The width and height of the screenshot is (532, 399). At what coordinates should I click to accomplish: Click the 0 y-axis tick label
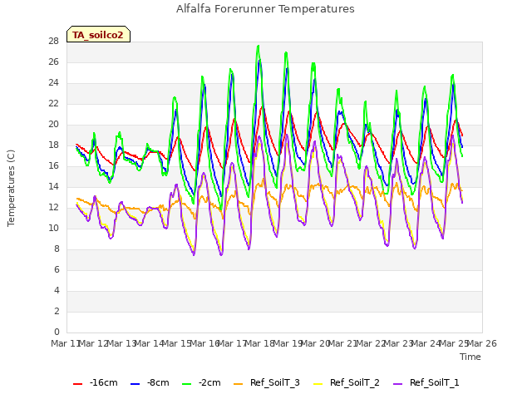coord(57,332)
